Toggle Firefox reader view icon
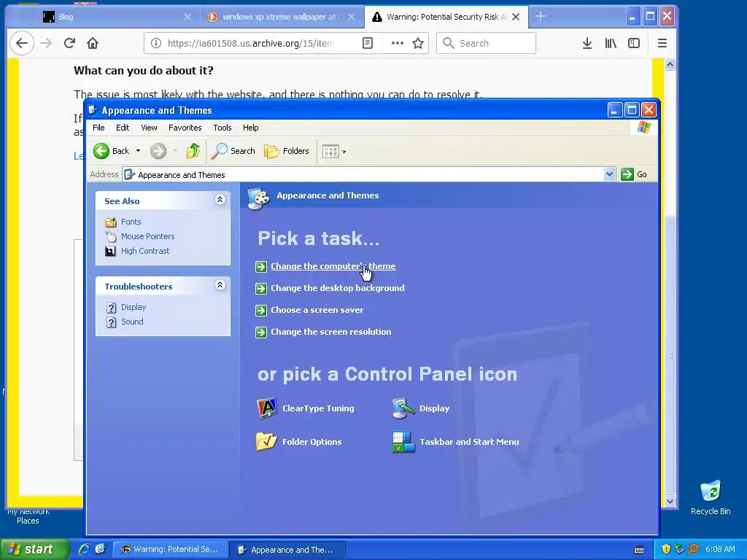Screen dimensions: 747x560 pos(368,43)
